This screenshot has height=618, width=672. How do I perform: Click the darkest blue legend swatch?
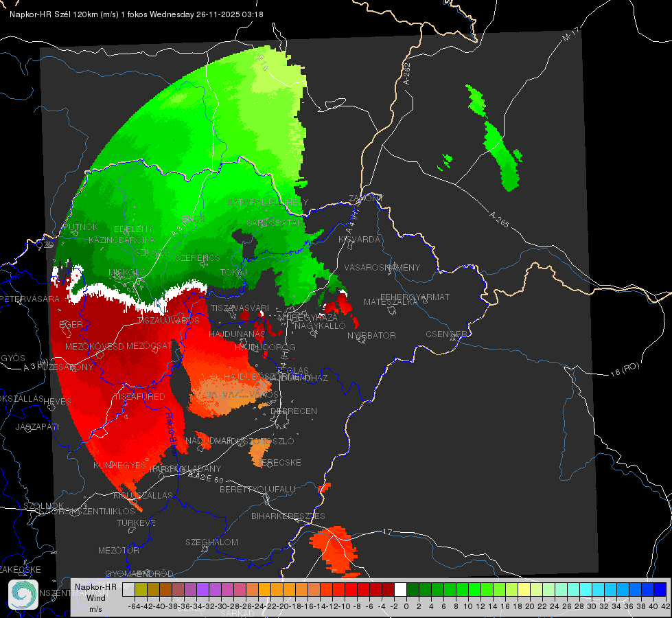pyautogui.click(x=660, y=590)
